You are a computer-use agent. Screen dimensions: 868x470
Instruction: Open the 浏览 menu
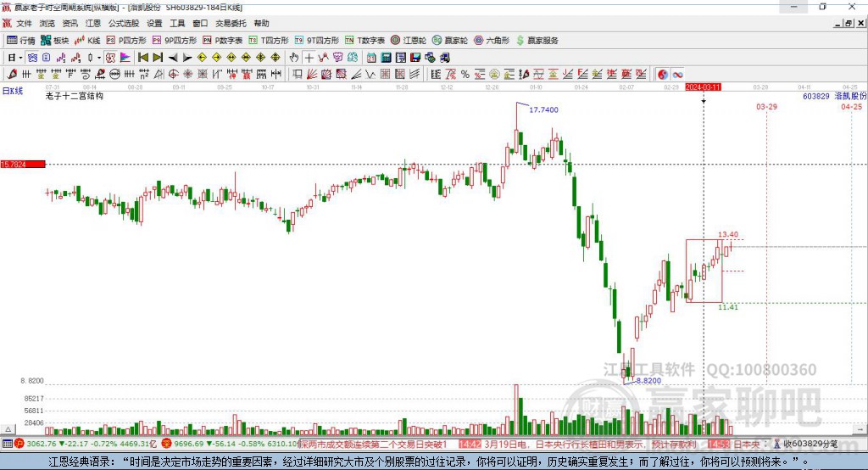tap(47, 23)
